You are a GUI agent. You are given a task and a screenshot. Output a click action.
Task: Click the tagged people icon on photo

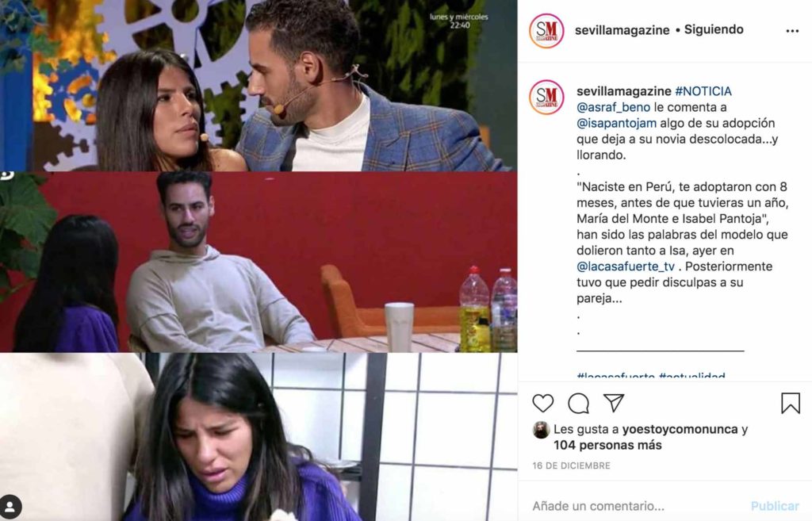click(11, 505)
